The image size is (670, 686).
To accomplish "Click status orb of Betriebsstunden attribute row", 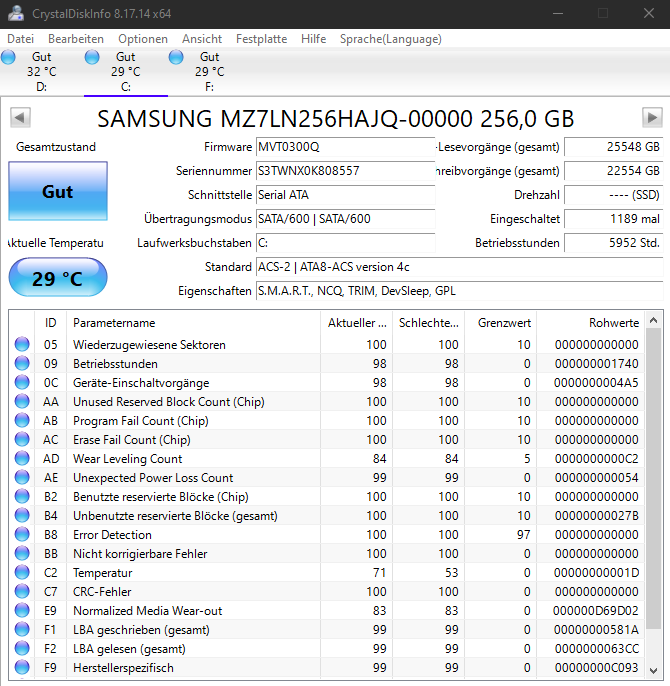I will [22, 363].
